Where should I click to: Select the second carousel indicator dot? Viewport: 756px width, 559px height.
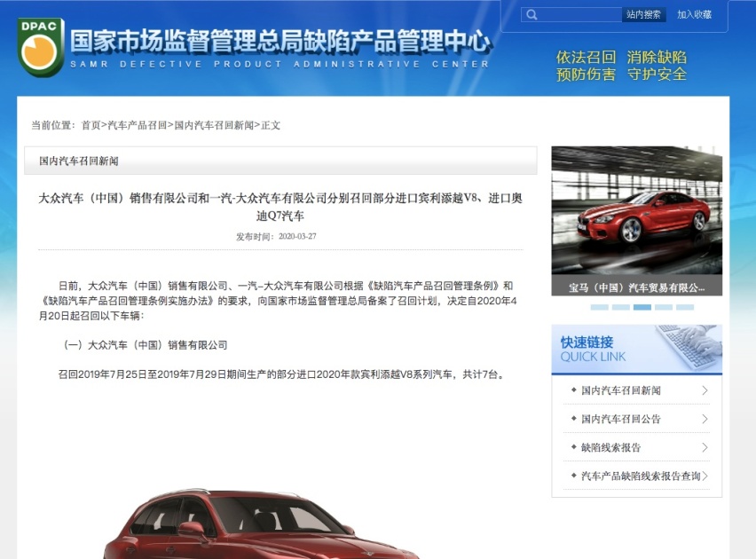[620, 307]
